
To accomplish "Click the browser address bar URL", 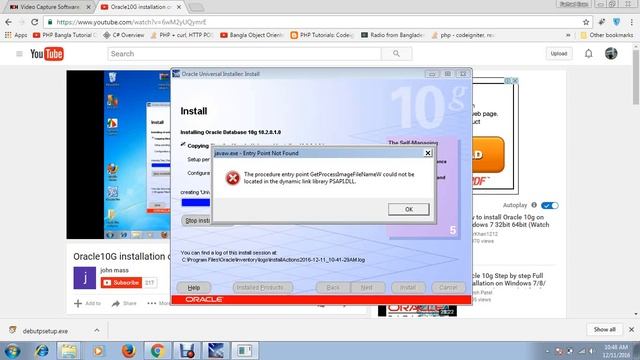I will click(131, 22).
